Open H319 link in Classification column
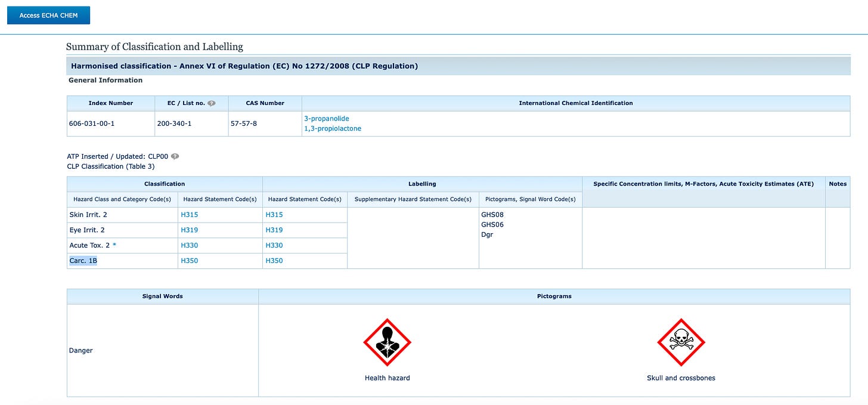 pyautogui.click(x=190, y=230)
